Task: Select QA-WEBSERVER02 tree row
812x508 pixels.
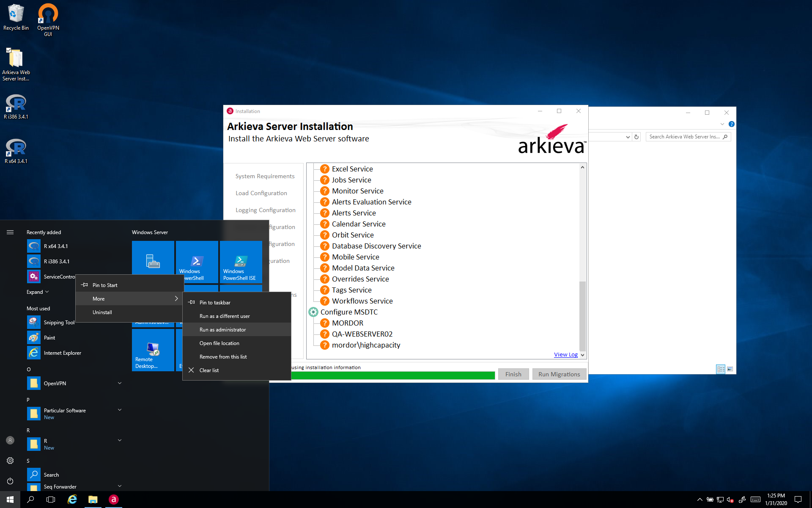Action: point(362,334)
